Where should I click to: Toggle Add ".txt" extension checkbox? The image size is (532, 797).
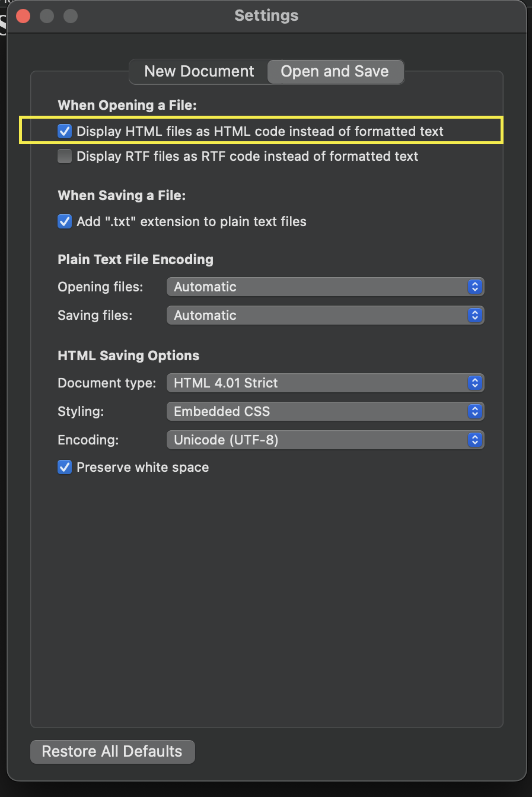(65, 221)
